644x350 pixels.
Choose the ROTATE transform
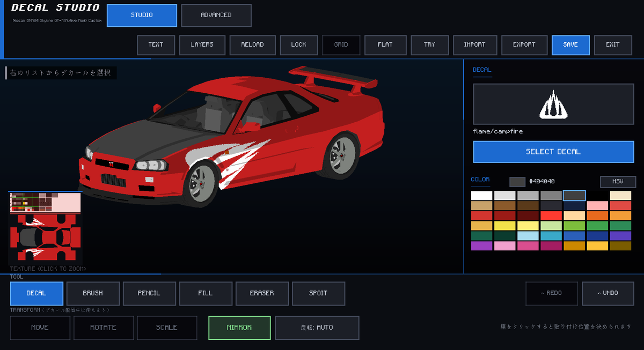(104, 327)
